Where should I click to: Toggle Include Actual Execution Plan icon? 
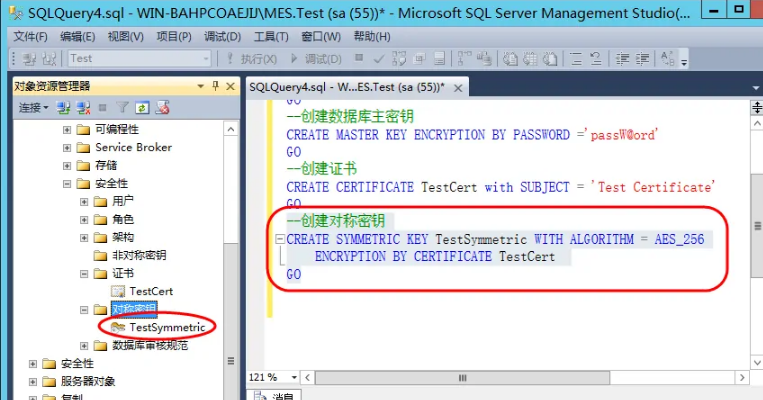tap(464, 59)
